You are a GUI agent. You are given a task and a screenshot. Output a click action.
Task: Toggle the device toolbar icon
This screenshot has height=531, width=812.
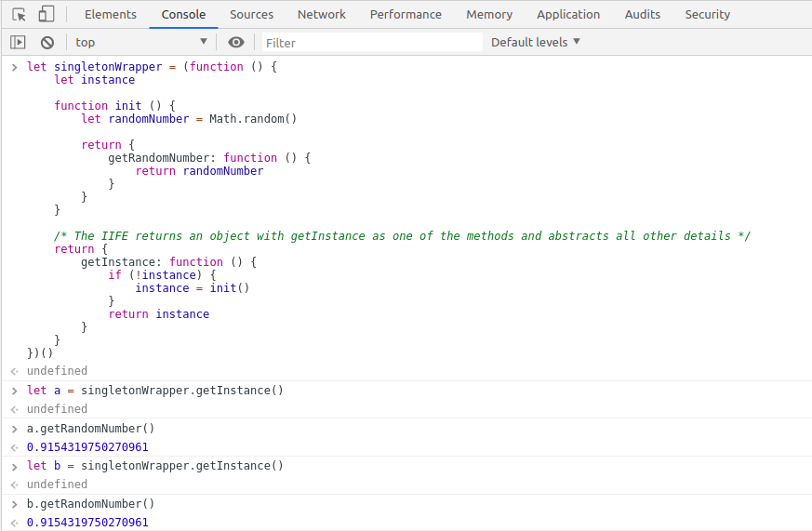point(47,14)
